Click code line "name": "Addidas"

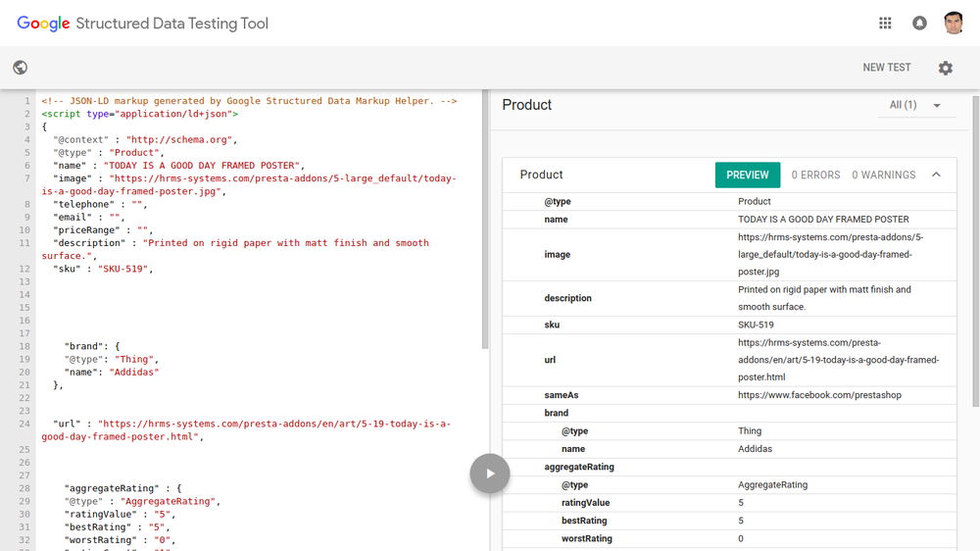tap(112, 373)
